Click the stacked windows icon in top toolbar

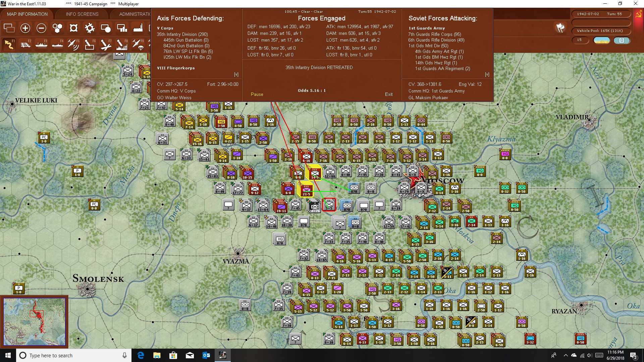[x=9, y=28]
